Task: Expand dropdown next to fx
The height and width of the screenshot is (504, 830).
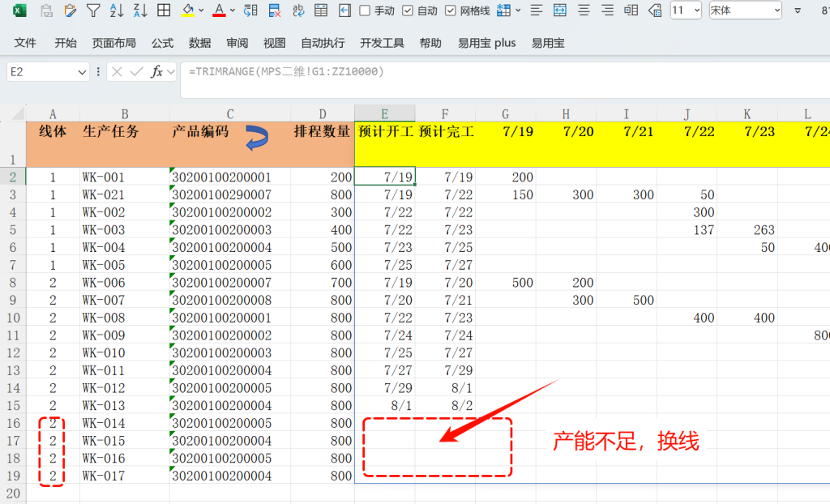Action: [x=170, y=72]
